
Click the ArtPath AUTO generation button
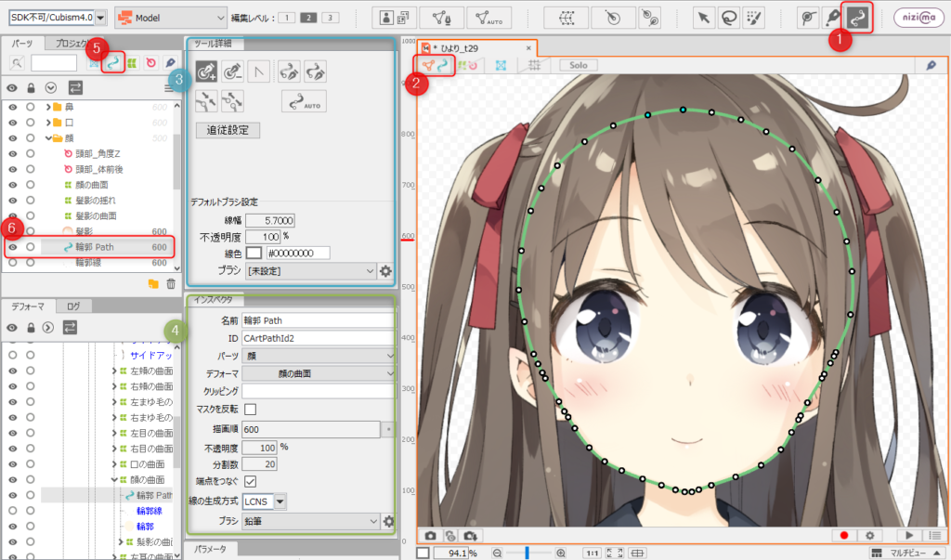coord(304,101)
